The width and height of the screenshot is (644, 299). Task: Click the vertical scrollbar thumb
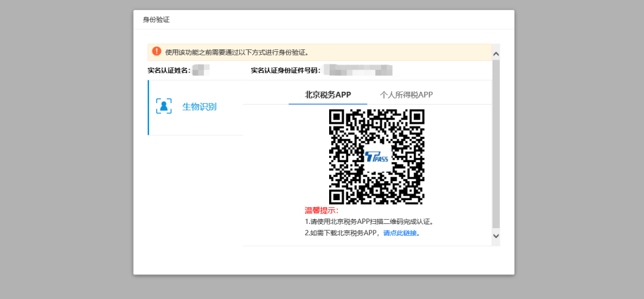pos(496,143)
